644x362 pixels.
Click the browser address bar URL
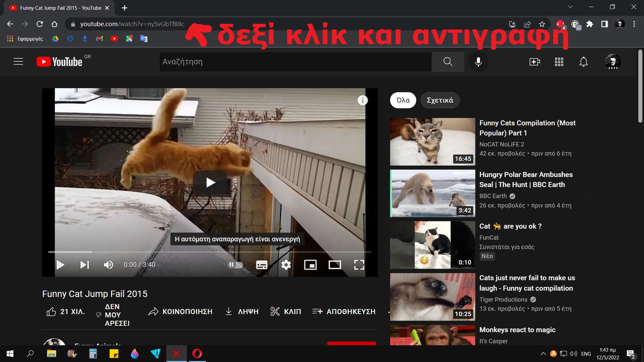pos(132,24)
